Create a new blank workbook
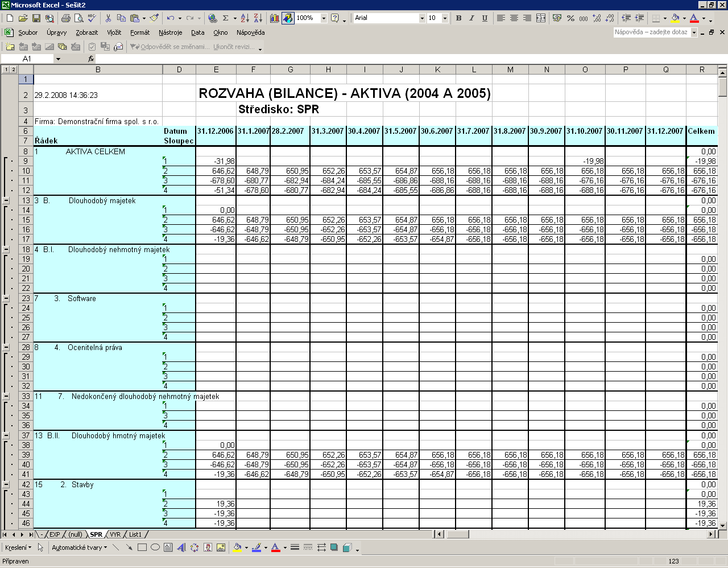The height and width of the screenshot is (568, 728). [10, 18]
